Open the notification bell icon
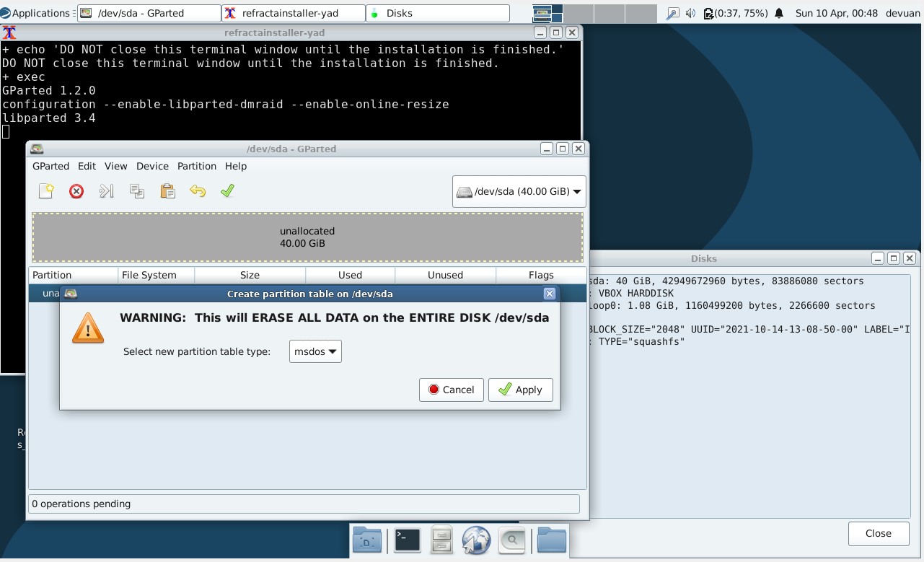This screenshot has width=924, height=562. (x=779, y=13)
